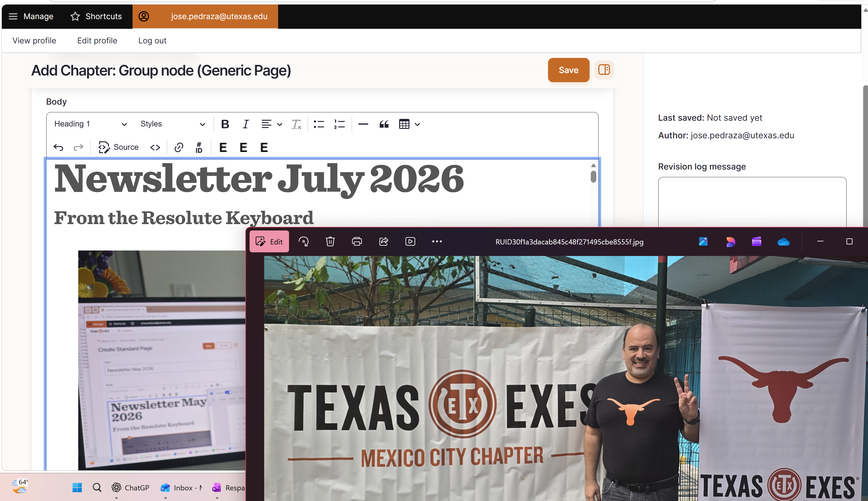Image resolution: width=868 pixels, height=501 pixels.
Task: Select the blurred laptop image in the editor
Action: point(162,360)
